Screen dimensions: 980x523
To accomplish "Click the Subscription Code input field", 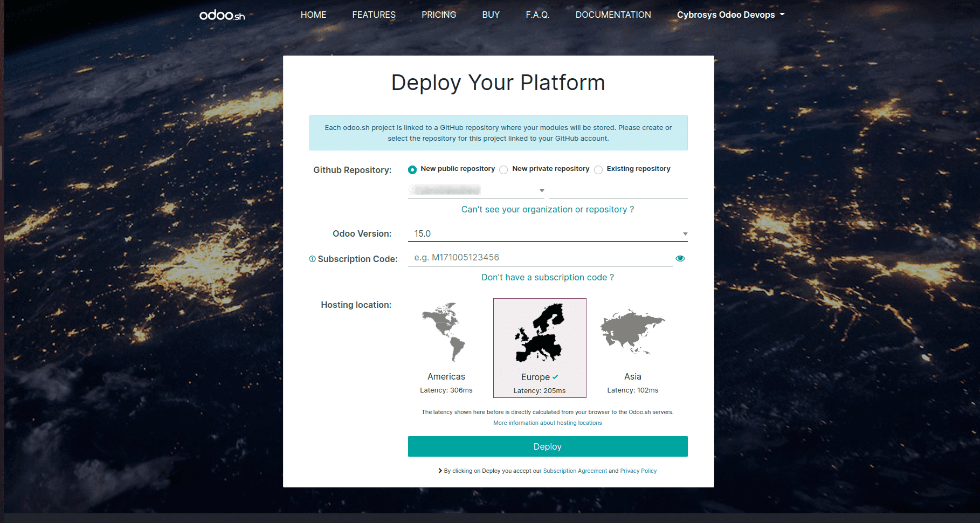I will tap(540, 258).
